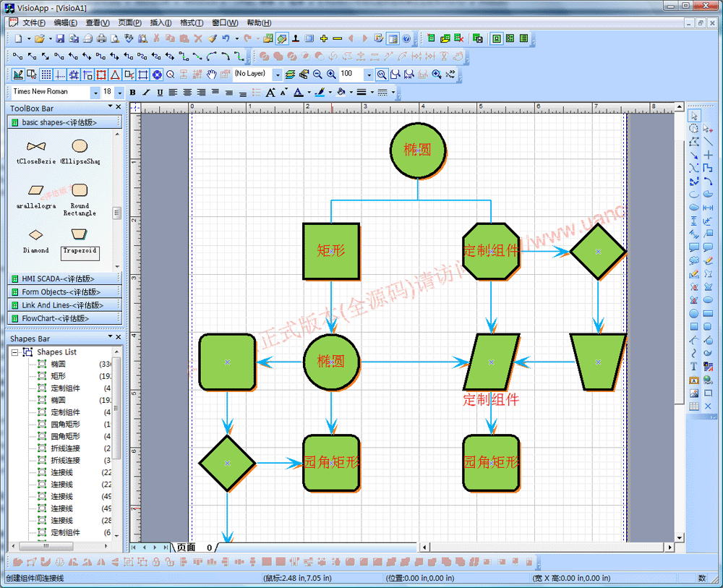The height and width of the screenshot is (588, 723).
Task: Toggle underline text formatting
Action: pyautogui.click(x=160, y=93)
